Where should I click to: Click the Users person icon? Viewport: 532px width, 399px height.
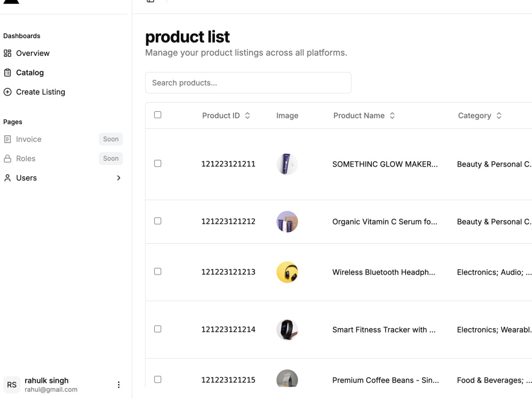(x=7, y=178)
